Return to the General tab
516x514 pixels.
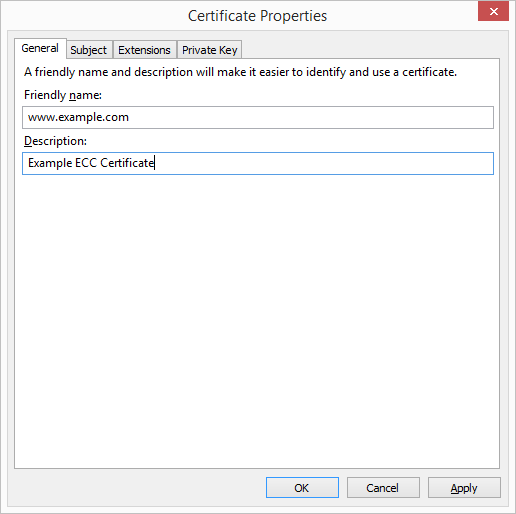(40, 48)
